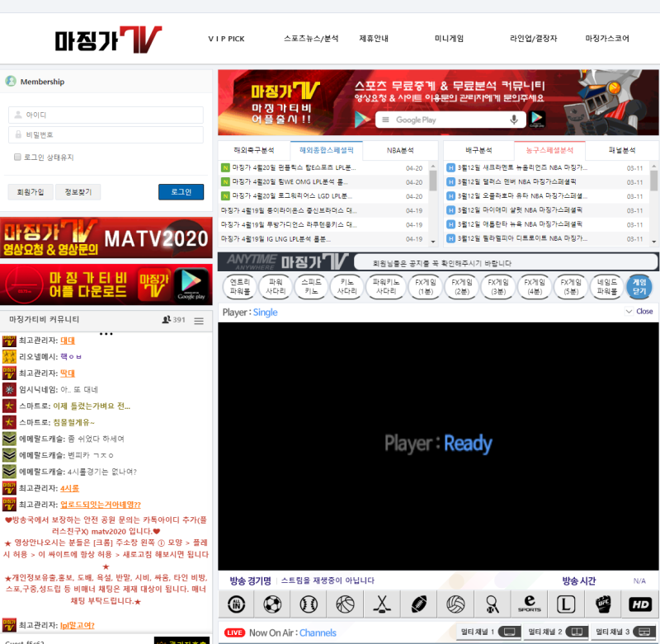Filter channels by American football icon
660x644 pixels.
(419, 604)
